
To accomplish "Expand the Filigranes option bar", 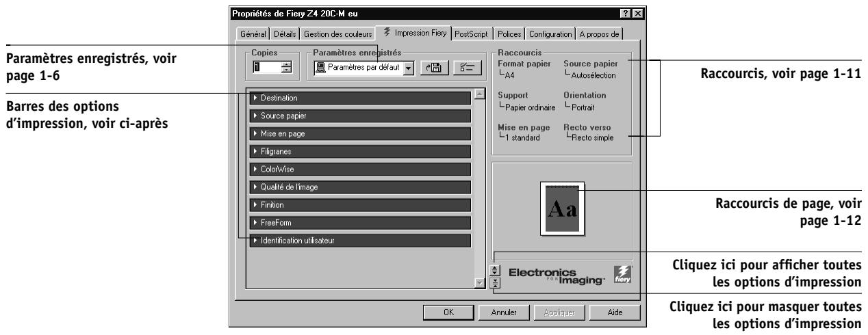I will [360, 151].
